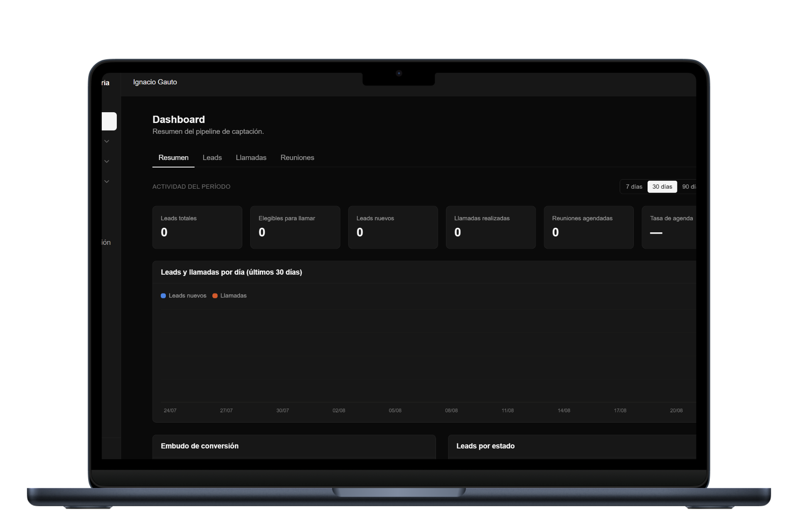Image resolution: width=798 pixels, height=532 pixels.
Task: Open the Leads tab
Action: (212, 158)
